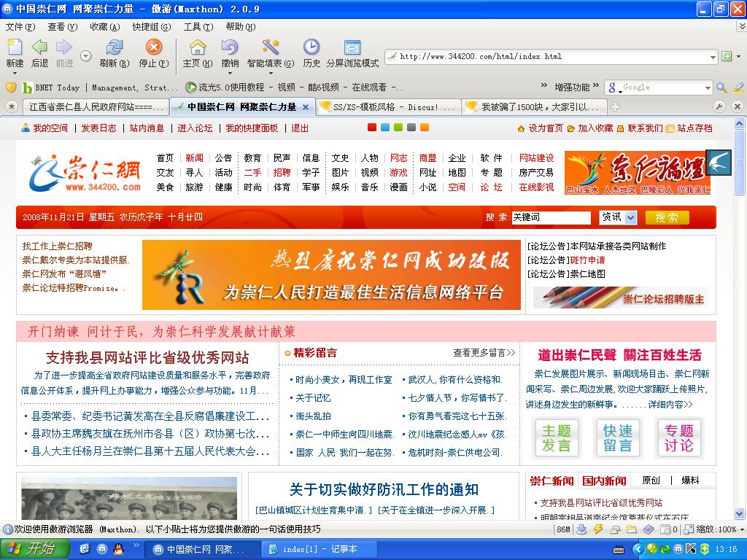This screenshot has width=747, height=560.
Task: Open the 收藏(A) favorites menu
Action: click(x=104, y=27)
